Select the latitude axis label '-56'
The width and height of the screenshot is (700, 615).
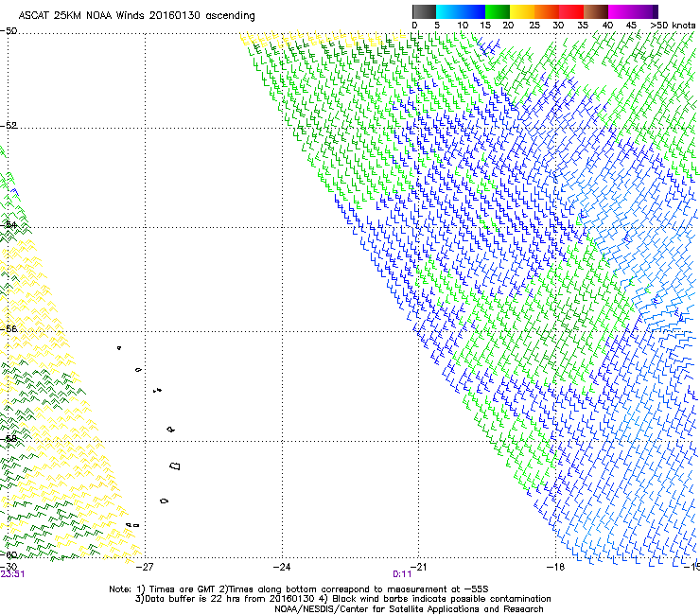pyautogui.click(x=9, y=328)
